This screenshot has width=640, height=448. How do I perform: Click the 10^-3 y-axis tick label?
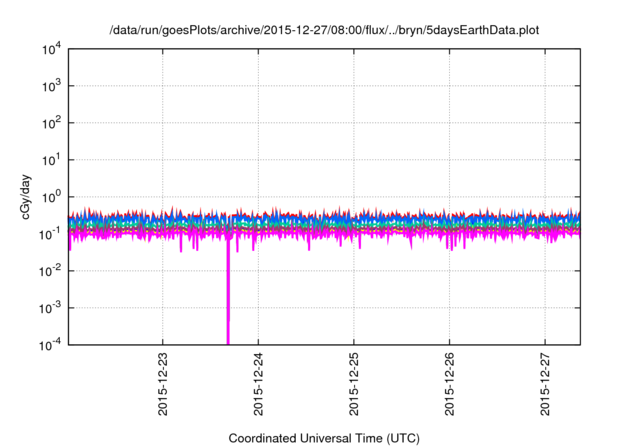pos(50,308)
